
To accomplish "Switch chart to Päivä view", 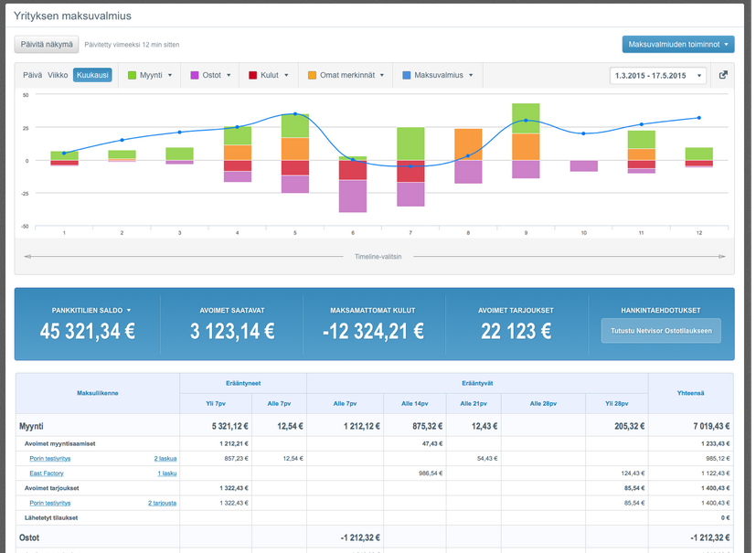I will 32,75.
